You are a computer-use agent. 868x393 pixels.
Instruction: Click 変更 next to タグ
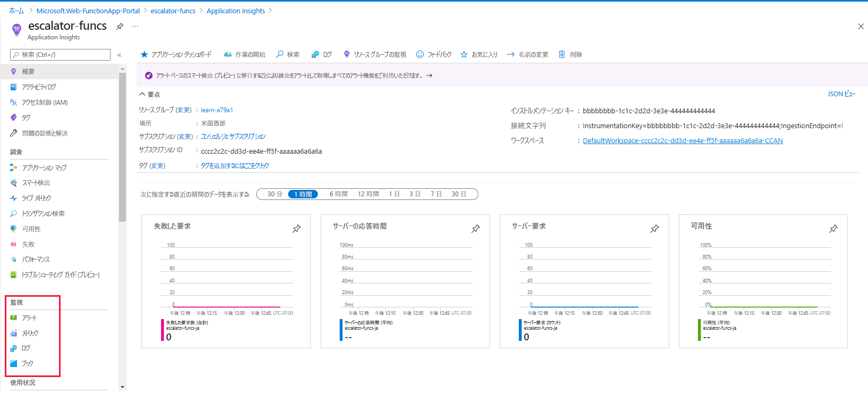pos(157,166)
